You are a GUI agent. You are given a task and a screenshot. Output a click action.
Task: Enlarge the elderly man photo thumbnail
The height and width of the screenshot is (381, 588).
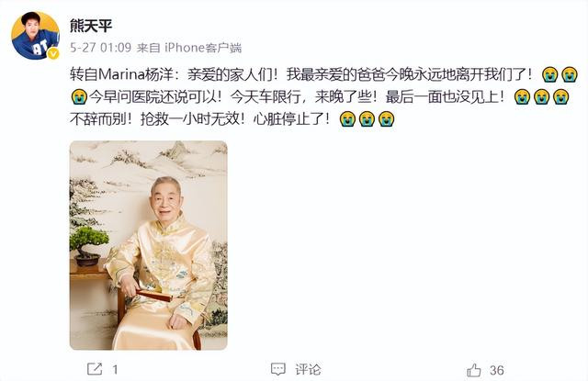(149, 245)
